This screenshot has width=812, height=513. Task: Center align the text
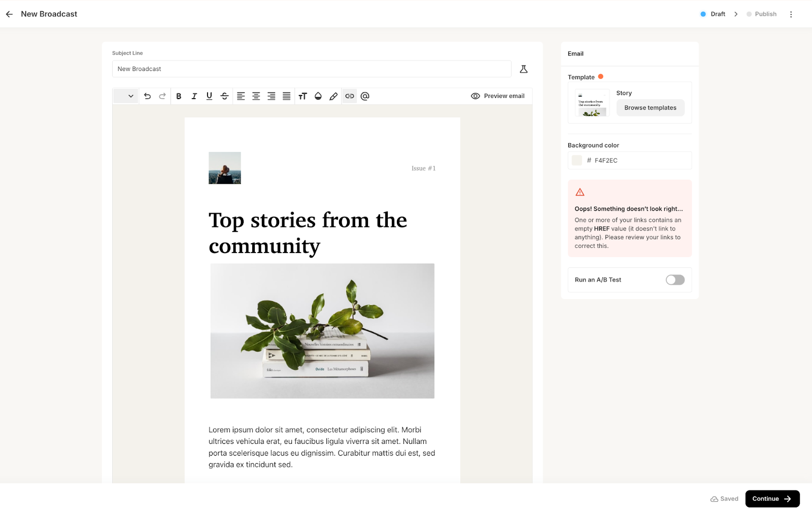click(x=256, y=96)
